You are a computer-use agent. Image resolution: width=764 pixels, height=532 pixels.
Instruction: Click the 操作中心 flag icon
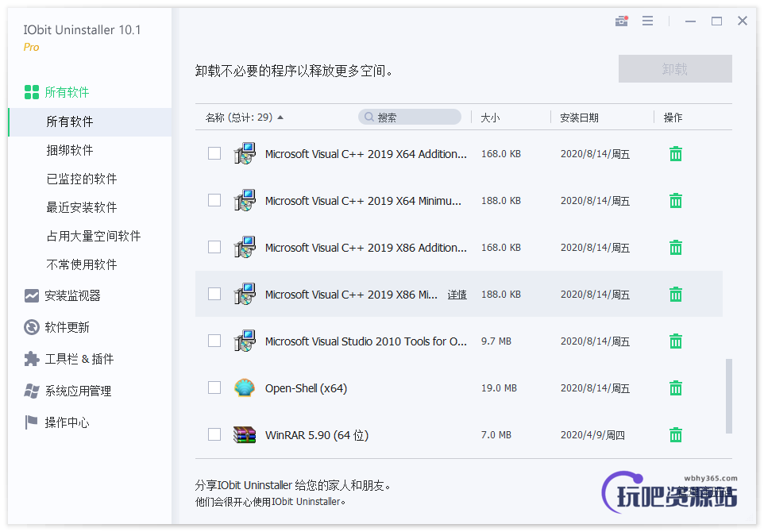(32, 422)
